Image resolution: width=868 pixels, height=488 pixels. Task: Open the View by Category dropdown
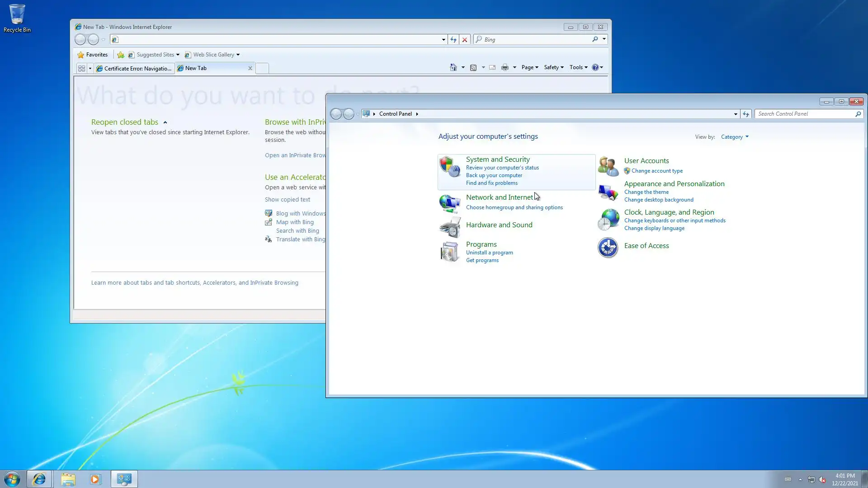point(734,137)
